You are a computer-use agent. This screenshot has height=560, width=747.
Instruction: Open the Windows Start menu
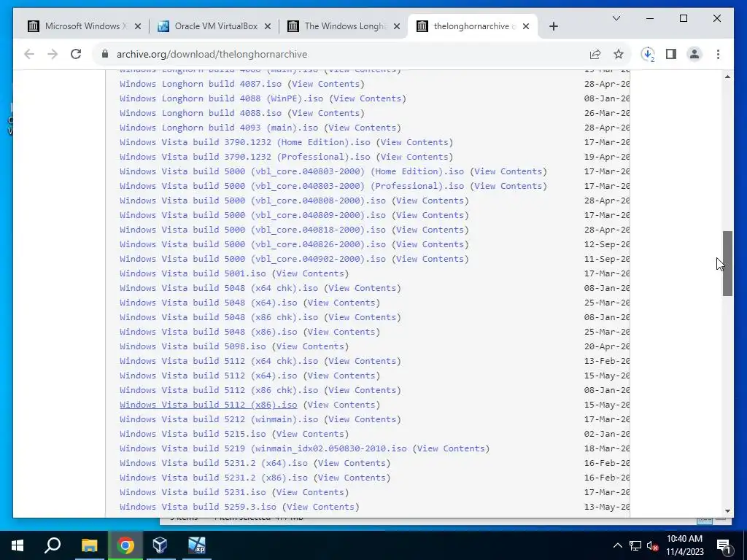tap(18, 545)
